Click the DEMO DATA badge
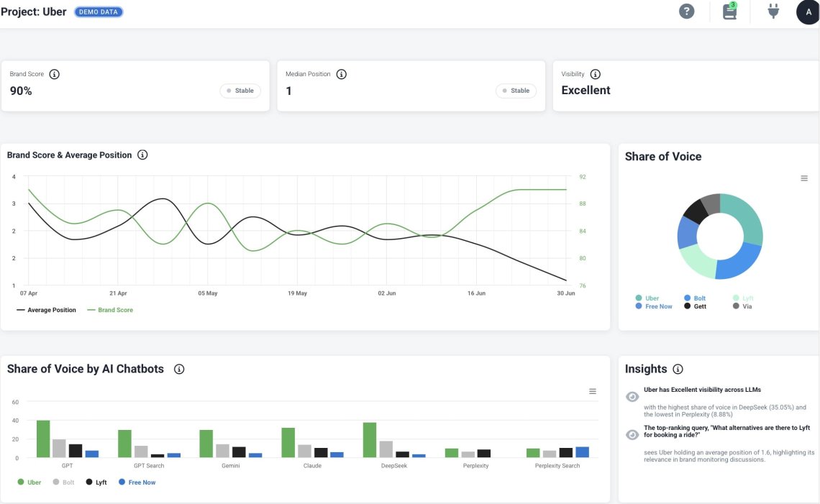Viewport: 820px width, 504px height. [x=99, y=12]
